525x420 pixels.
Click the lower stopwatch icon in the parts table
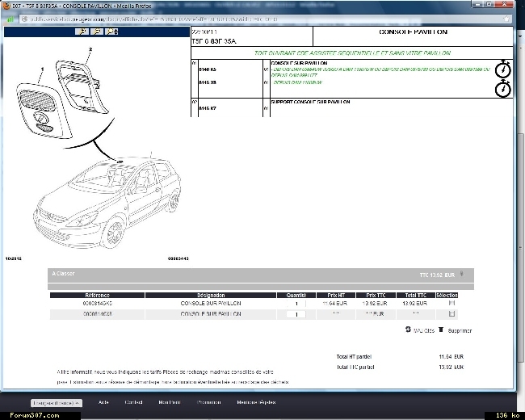pyautogui.click(x=503, y=89)
